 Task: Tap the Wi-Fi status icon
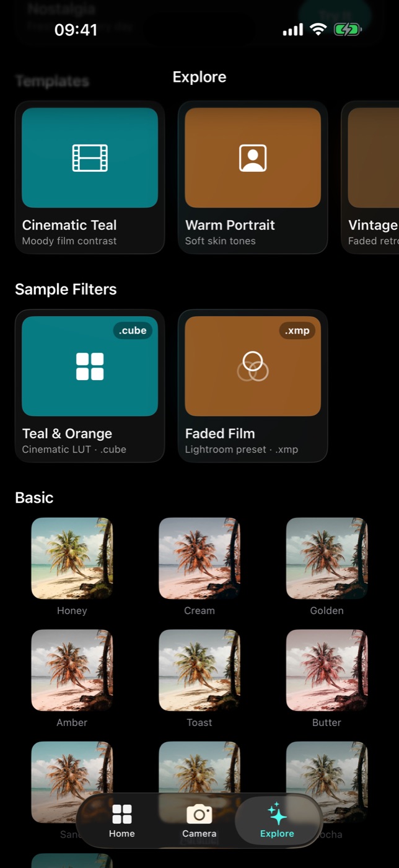pyautogui.click(x=318, y=29)
